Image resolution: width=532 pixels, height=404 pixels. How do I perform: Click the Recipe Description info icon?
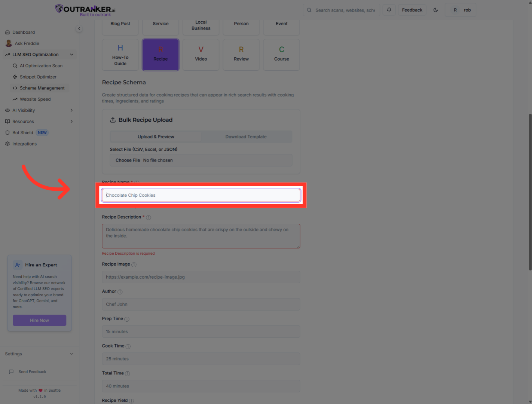(x=149, y=217)
